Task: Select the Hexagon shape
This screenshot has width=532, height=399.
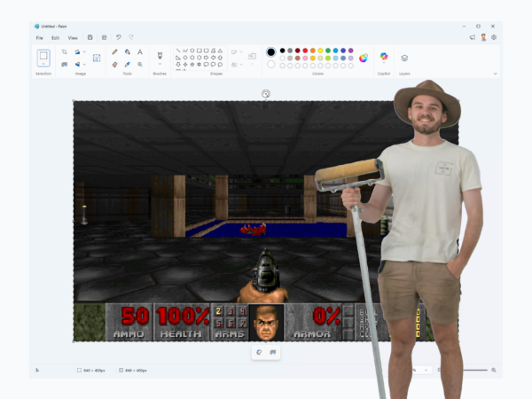Action: click(199, 58)
